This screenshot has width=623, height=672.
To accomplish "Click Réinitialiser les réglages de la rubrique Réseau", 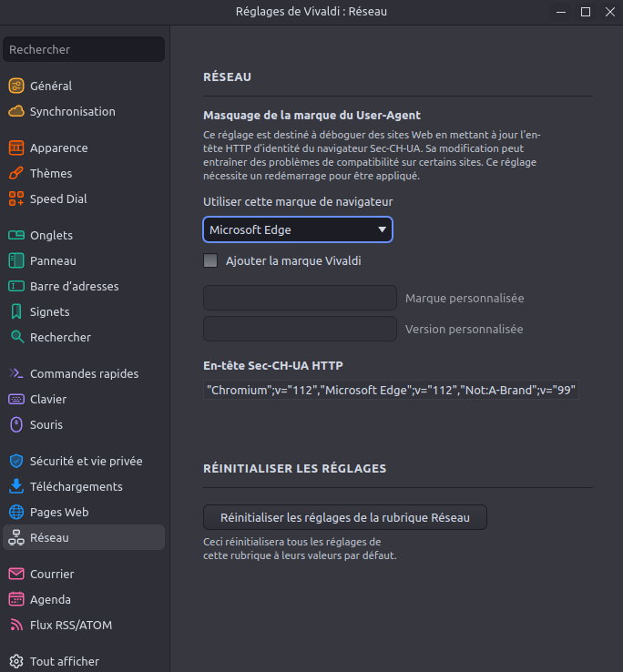I will [x=344, y=517].
